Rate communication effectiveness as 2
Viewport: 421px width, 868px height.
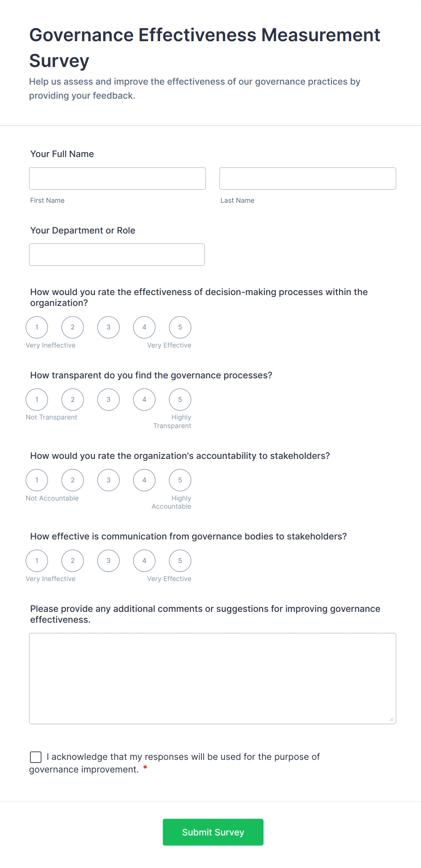tap(72, 561)
